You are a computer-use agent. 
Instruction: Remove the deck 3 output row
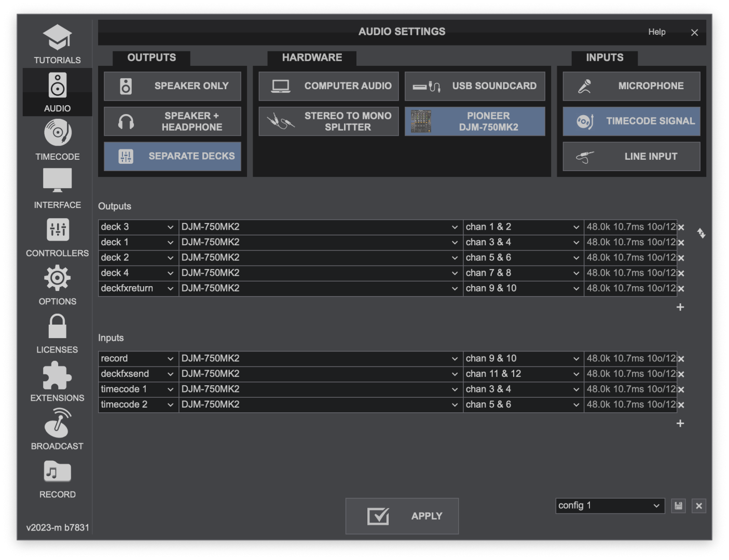click(x=681, y=227)
